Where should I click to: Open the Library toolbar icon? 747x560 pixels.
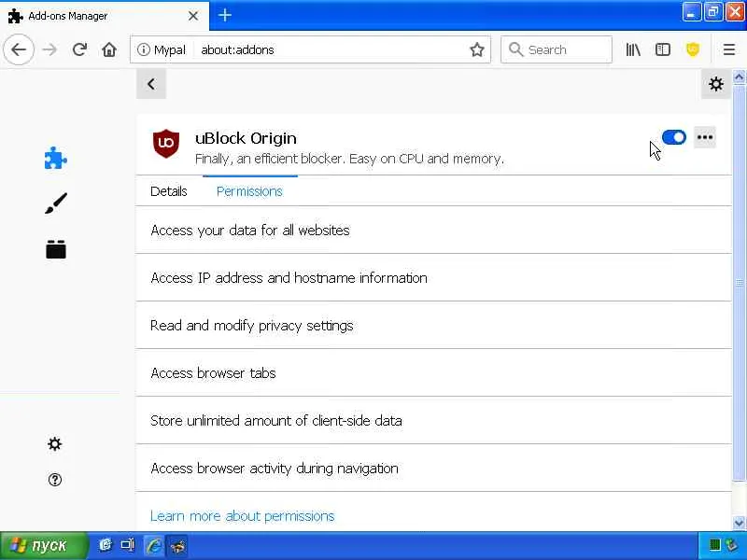click(x=633, y=49)
